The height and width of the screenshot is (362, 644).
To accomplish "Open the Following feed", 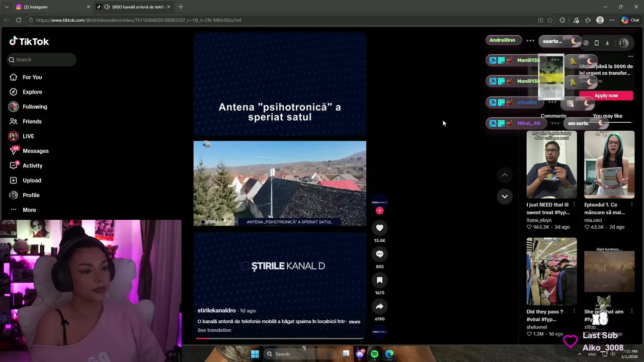I will (x=35, y=107).
